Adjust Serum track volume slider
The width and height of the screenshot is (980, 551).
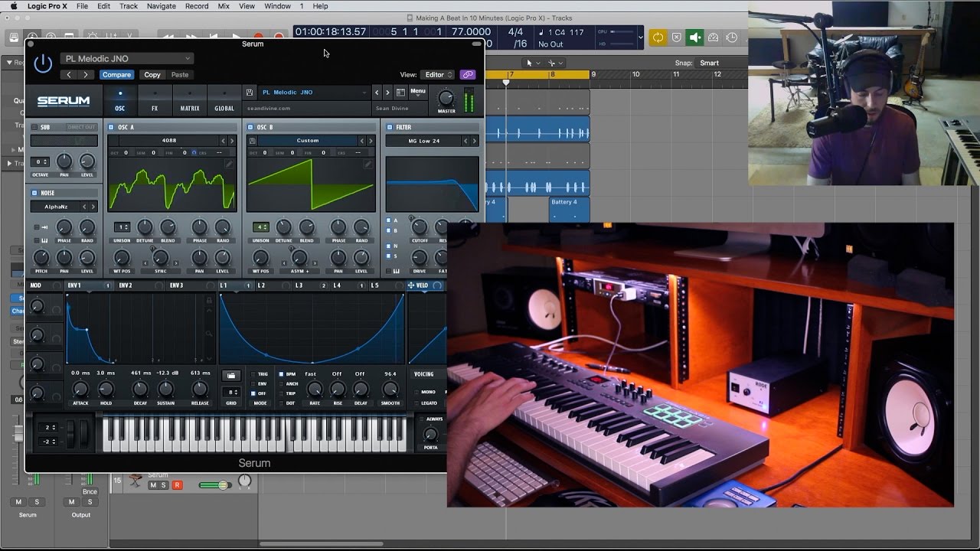(x=215, y=484)
